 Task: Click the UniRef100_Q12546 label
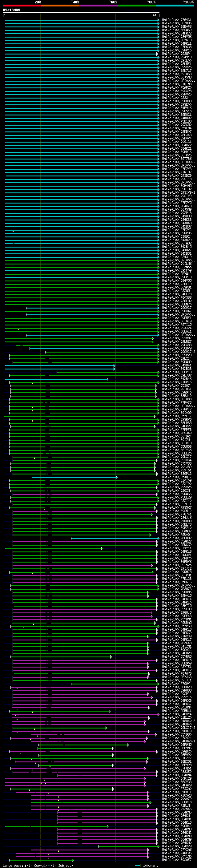[176, 809]
